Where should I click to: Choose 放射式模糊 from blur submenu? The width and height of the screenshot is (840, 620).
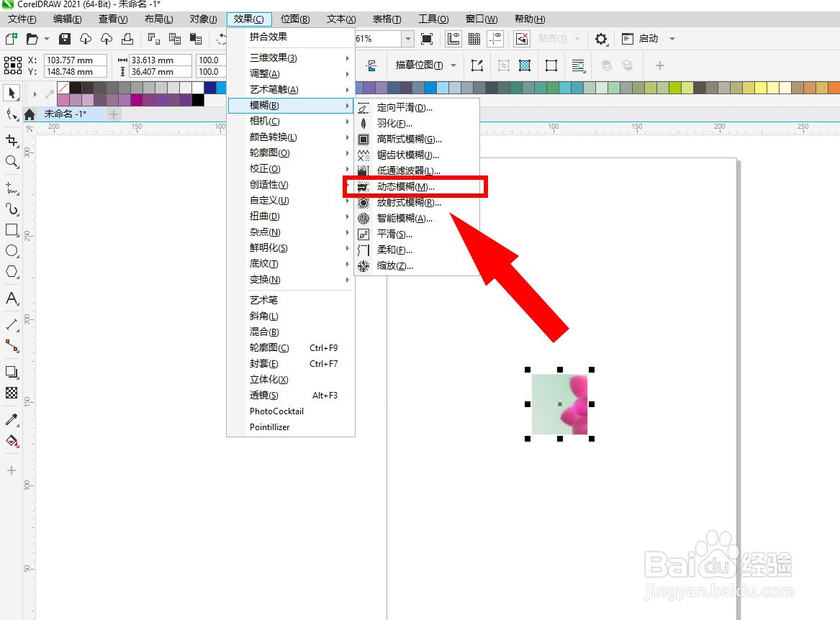(417, 202)
